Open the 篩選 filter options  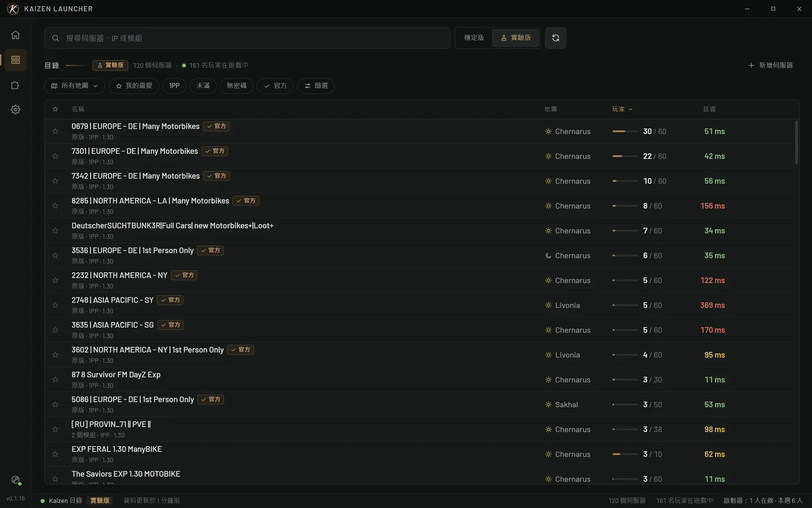[316, 86]
